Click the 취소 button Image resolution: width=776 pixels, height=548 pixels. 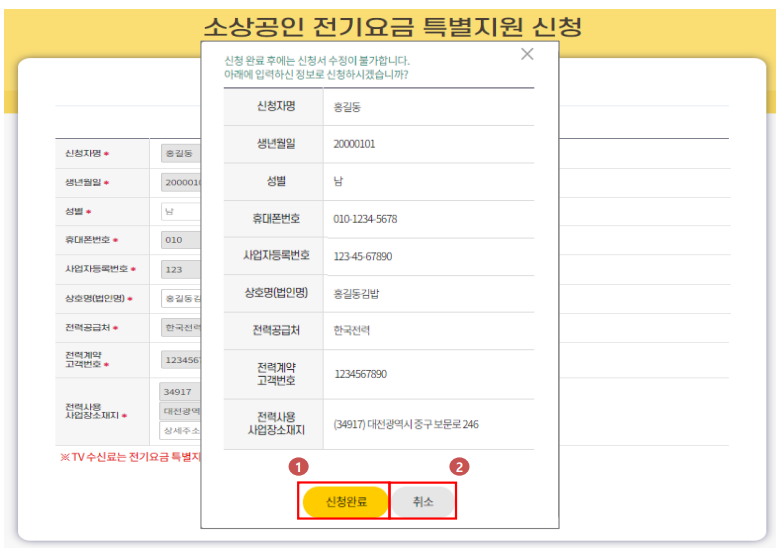[x=423, y=501]
